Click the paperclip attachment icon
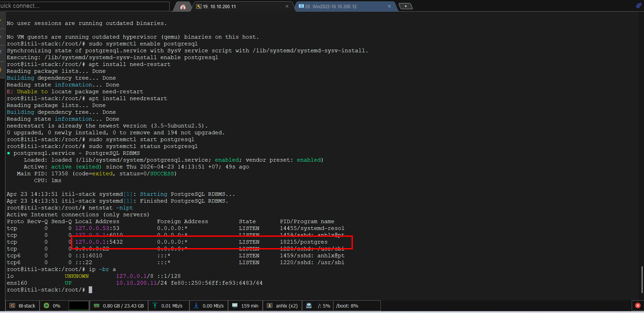This screenshot has height=313, width=644. coord(639,5)
